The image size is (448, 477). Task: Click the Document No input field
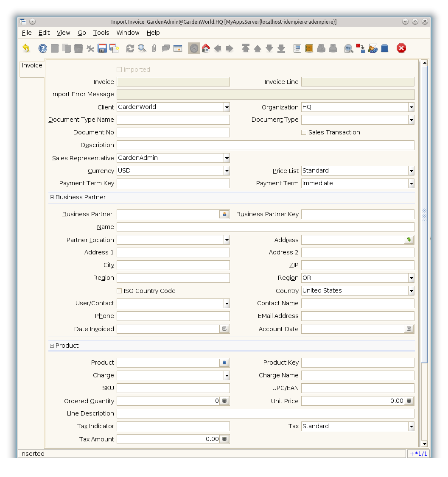pos(173,133)
